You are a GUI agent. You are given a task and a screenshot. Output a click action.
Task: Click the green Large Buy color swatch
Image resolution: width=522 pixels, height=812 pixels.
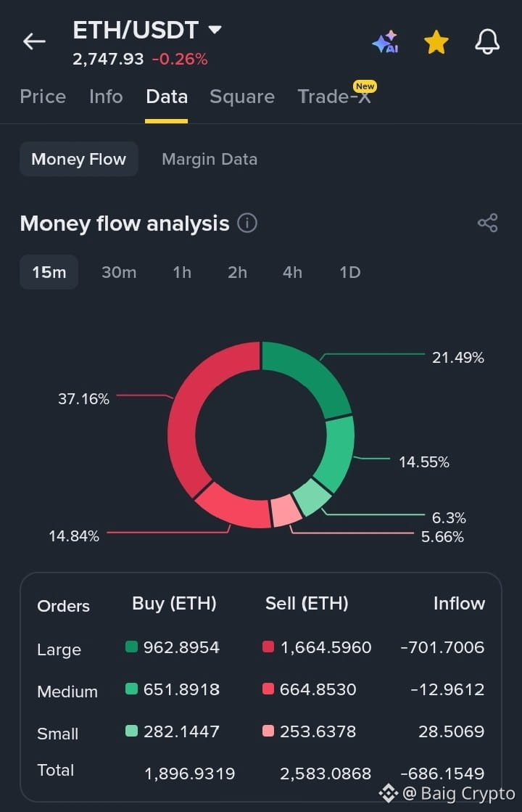(x=131, y=647)
